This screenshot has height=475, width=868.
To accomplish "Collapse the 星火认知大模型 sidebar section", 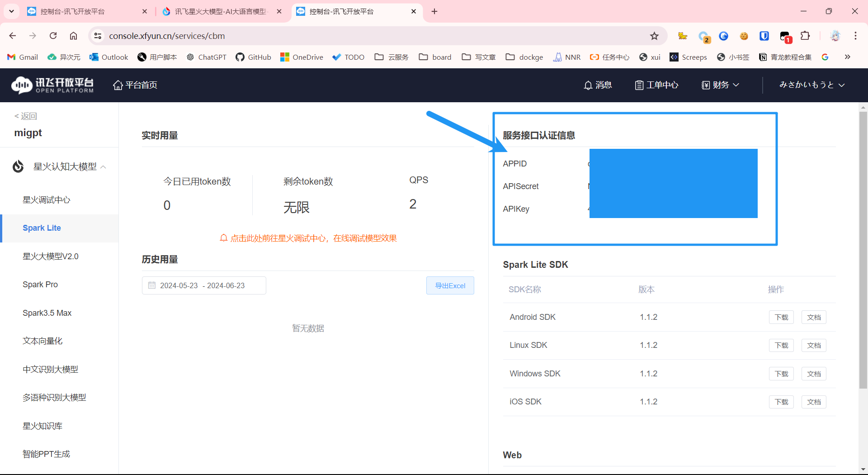I will coord(104,167).
